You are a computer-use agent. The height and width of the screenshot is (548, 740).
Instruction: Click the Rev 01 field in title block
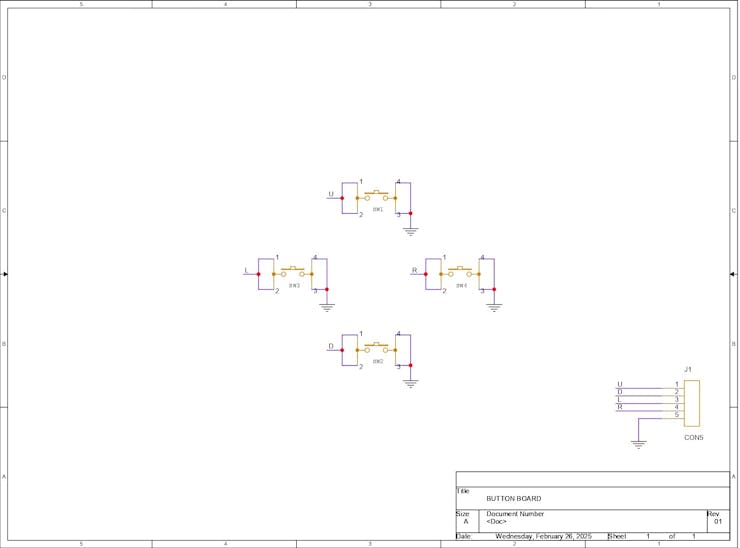718,522
